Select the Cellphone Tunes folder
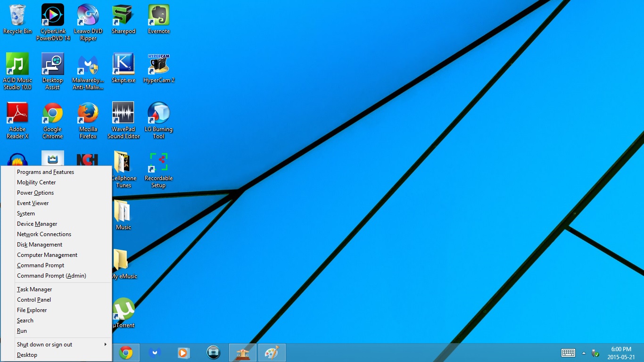The height and width of the screenshot is (362, 644). 124,170
